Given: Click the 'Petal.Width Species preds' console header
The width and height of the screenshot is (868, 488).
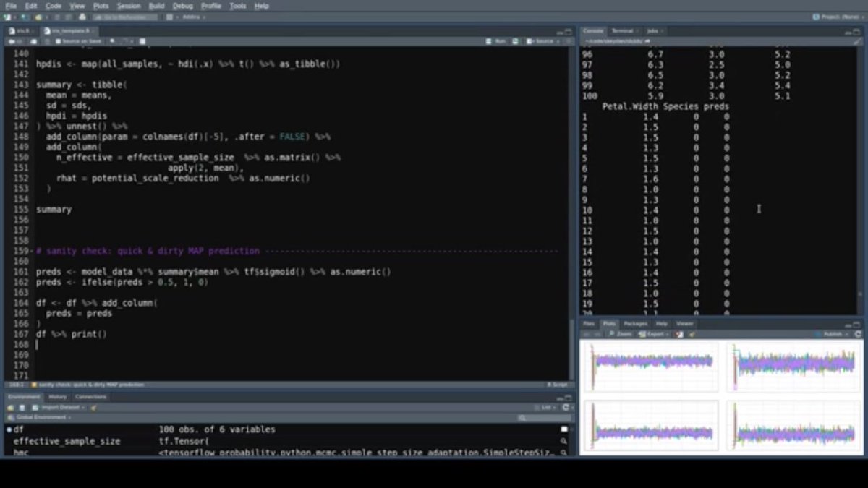Looking at the screenshot, I should click(665, 106).
